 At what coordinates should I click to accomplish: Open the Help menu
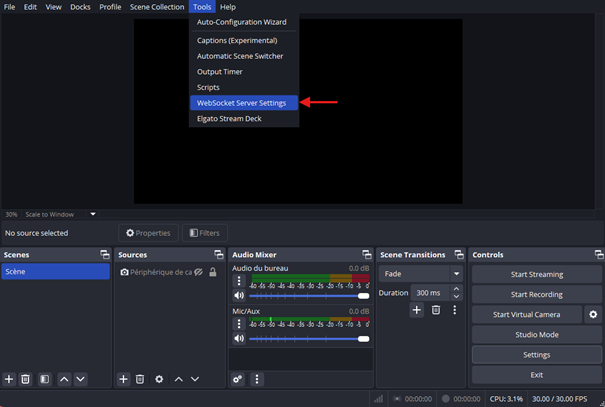(x=228, y=7)
